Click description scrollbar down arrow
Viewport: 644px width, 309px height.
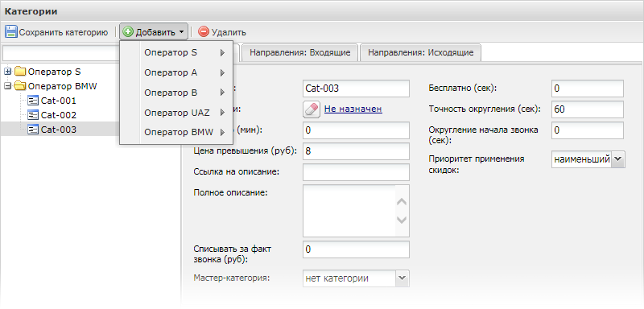[402, 220]
